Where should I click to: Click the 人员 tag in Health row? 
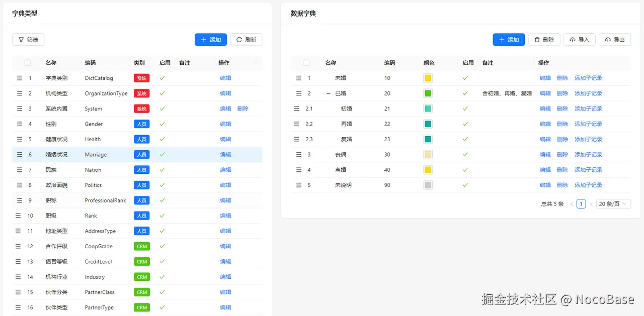click(x=142, y=139)
